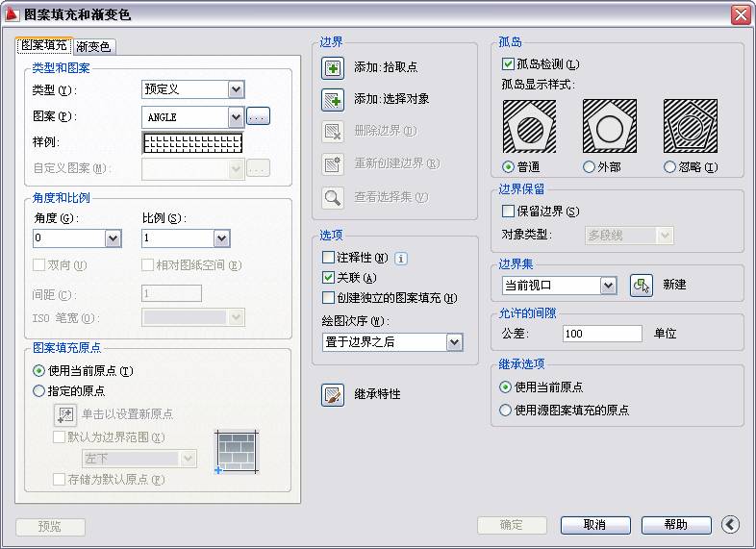The image size is (756, 549).
Task: Click the 取消 button
Action: click(x=594, y=525)
